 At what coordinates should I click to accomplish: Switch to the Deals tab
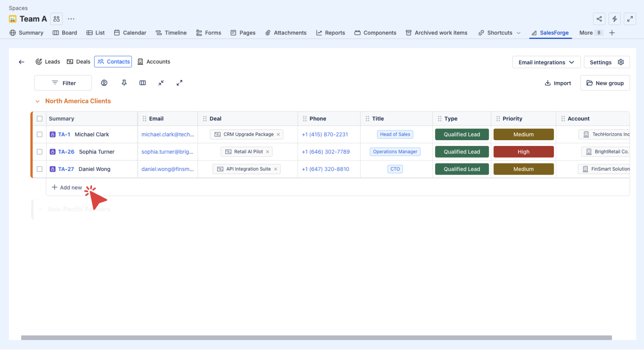click(79, 62)
